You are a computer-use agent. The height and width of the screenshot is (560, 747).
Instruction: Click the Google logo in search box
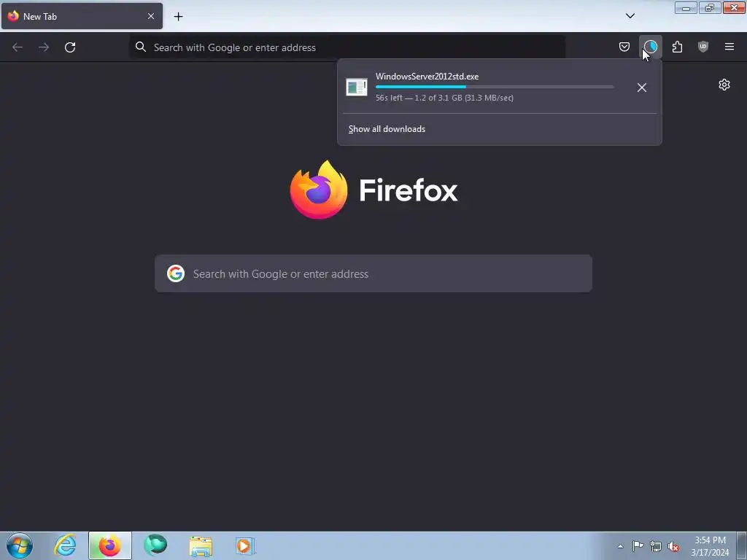pyautogui.click(x=176, y=274)
